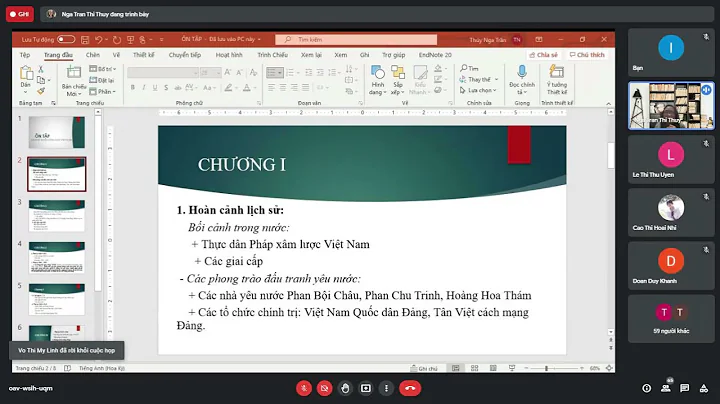Pick the font color swatch
720x404 pixels.
(247, 88)
